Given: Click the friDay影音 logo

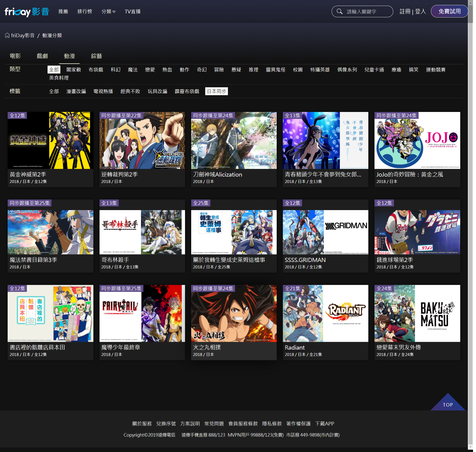Looking at the screenshot, I should click(27, 12).
